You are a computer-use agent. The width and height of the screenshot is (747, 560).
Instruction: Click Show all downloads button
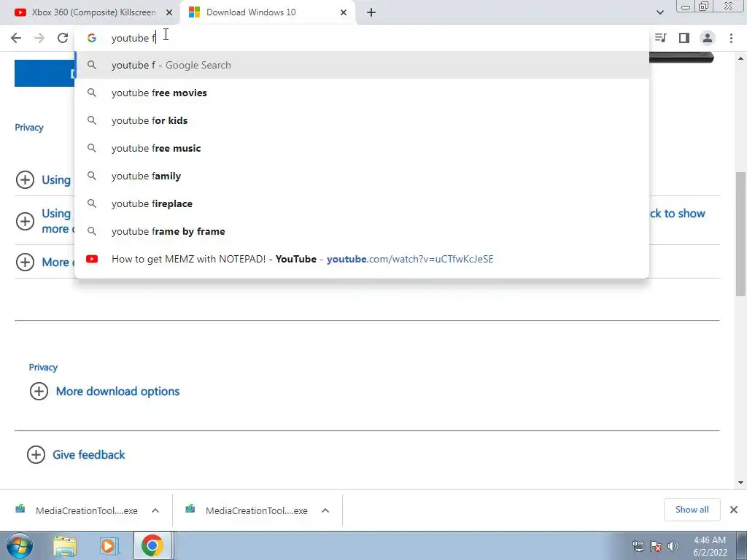click(x=692, y=510)
